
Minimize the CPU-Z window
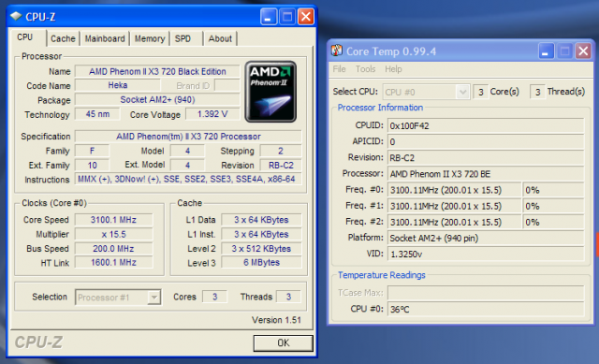click(269, 17)
